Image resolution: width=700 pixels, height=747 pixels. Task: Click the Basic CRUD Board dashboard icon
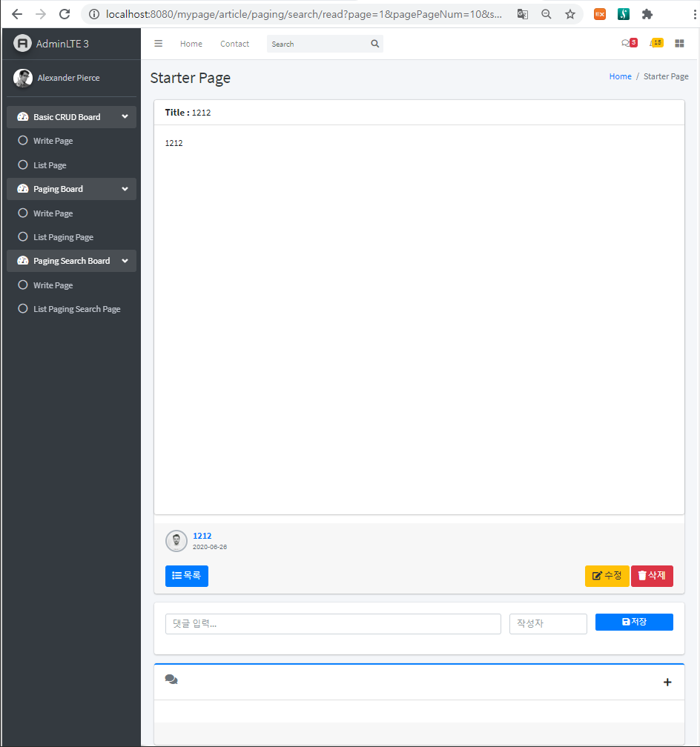23,117
